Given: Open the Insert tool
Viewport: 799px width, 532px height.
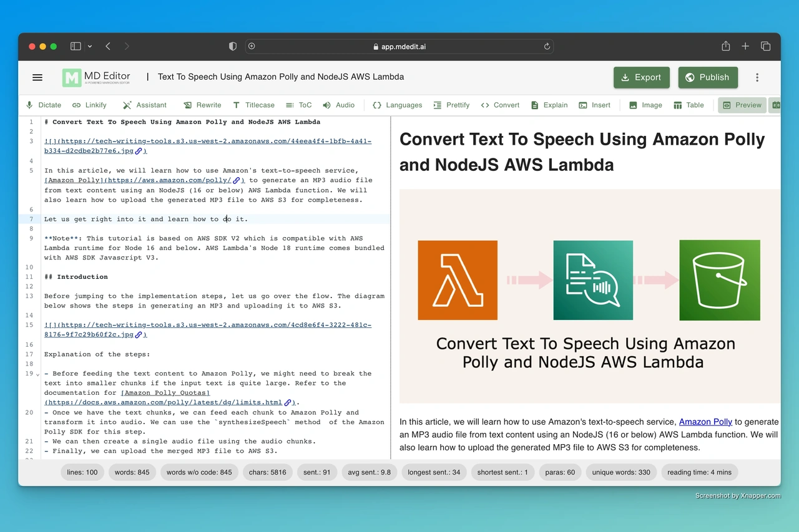Looking at the screenshot, I should point(594,105).
